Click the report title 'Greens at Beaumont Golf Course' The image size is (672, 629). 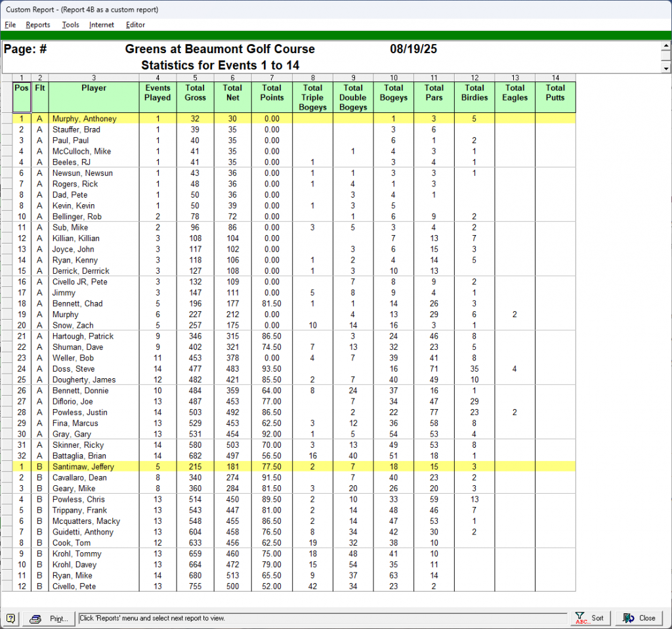(219, 49)
